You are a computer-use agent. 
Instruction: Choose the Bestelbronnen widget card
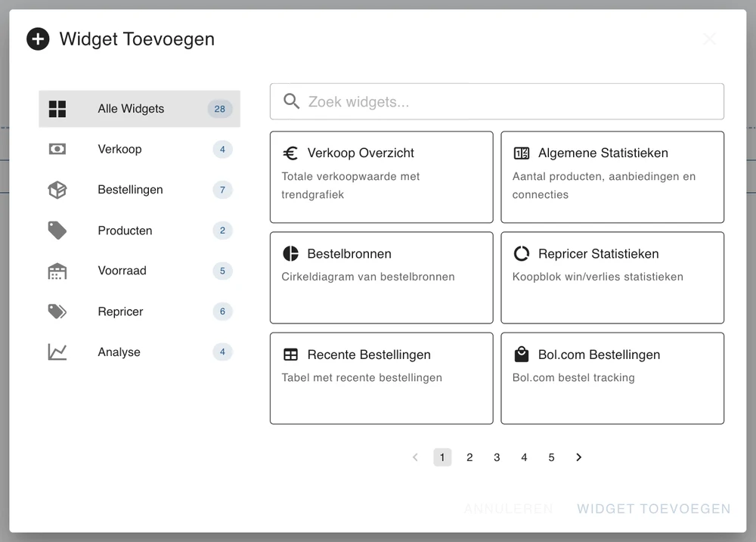[x=381, y=277]
